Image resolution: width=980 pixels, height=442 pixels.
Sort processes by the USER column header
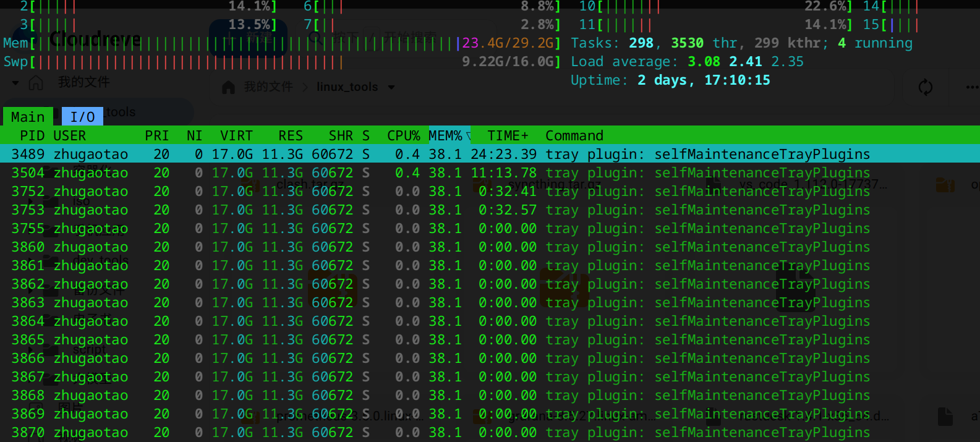click(x=70, y=135)
